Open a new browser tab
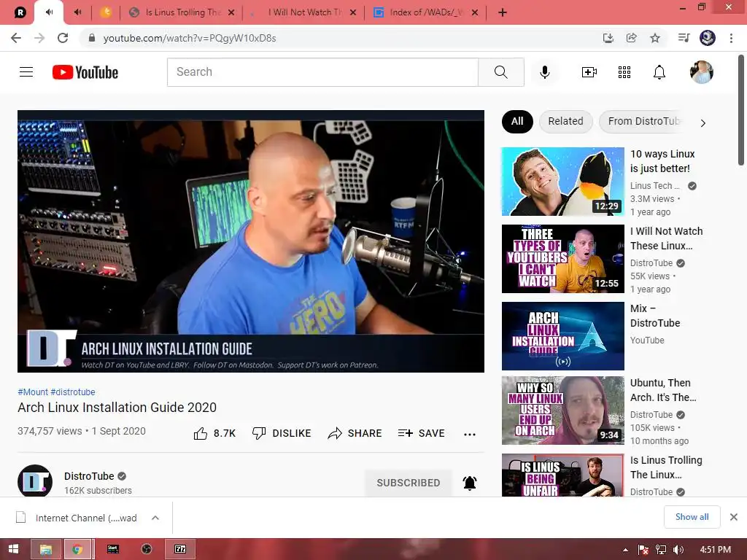Viewport: 747px width, 560px height. (x=502, y=12)
